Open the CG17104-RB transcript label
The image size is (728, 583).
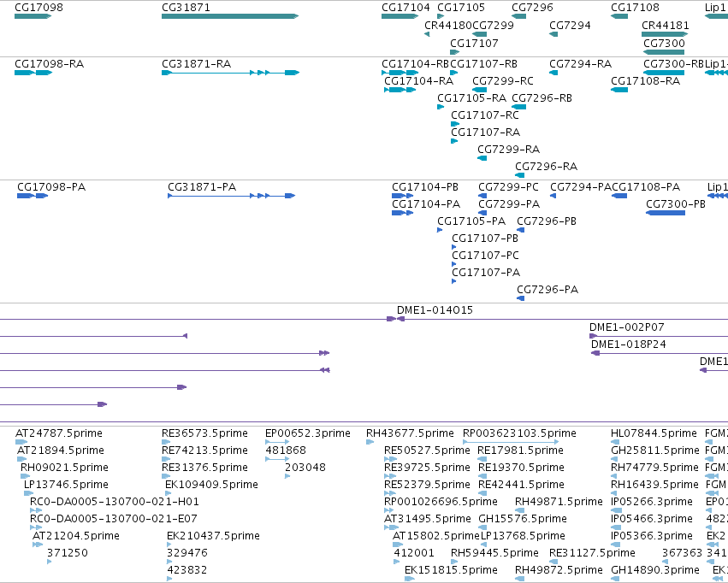pos(416,63)
